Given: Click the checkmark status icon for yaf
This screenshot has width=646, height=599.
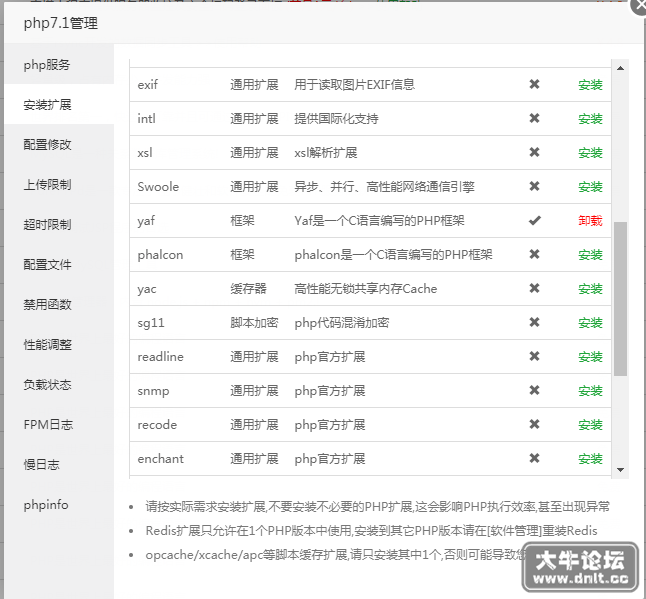Looking at the screenshot, I should [x=535, y=220].
